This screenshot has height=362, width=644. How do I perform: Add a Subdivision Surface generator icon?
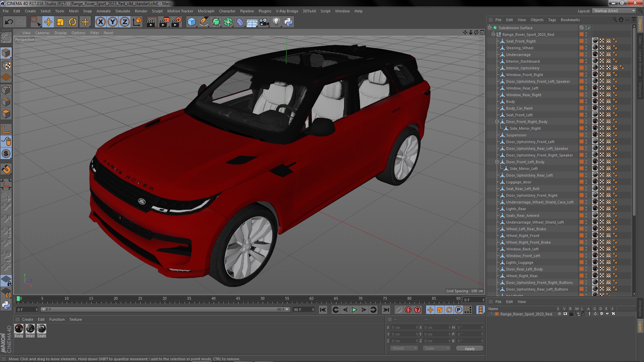click(216, 22)
